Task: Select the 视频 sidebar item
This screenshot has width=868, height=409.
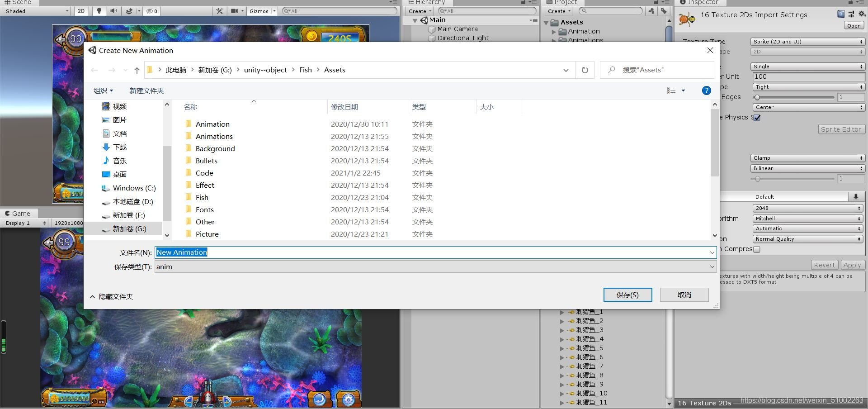Action: (119, 106)
